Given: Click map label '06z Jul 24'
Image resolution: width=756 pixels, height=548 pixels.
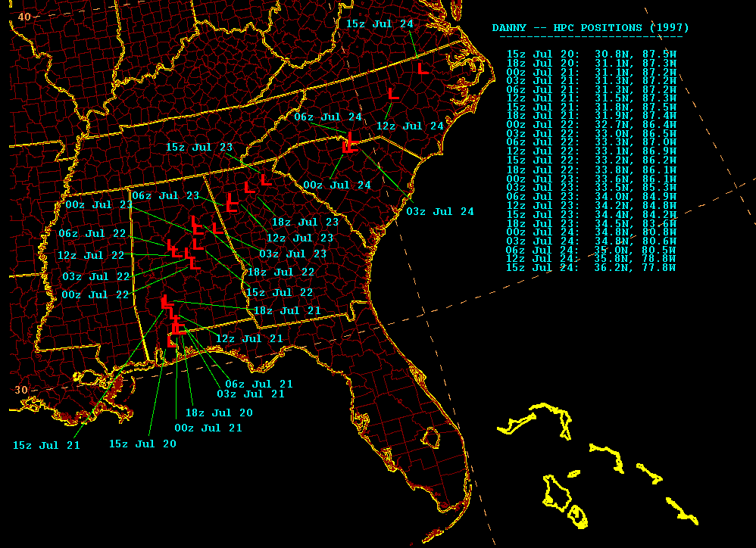Looking at the screenshot, I should pyautogui.click(x=328, y=117).
